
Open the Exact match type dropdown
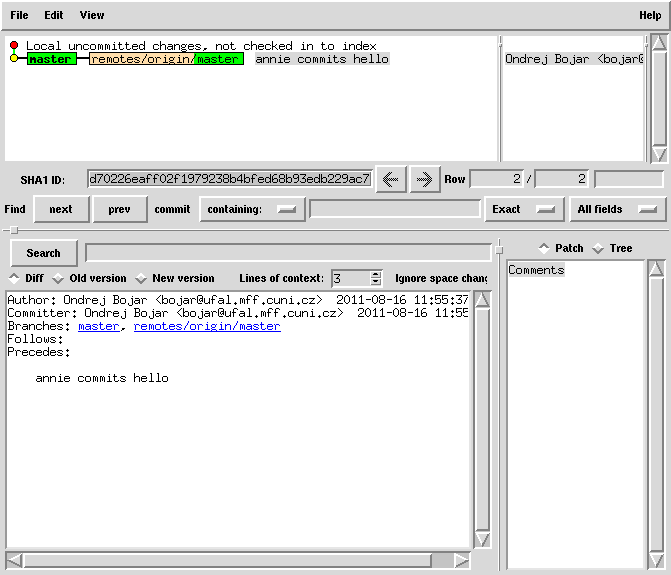(x=523, y=209)
